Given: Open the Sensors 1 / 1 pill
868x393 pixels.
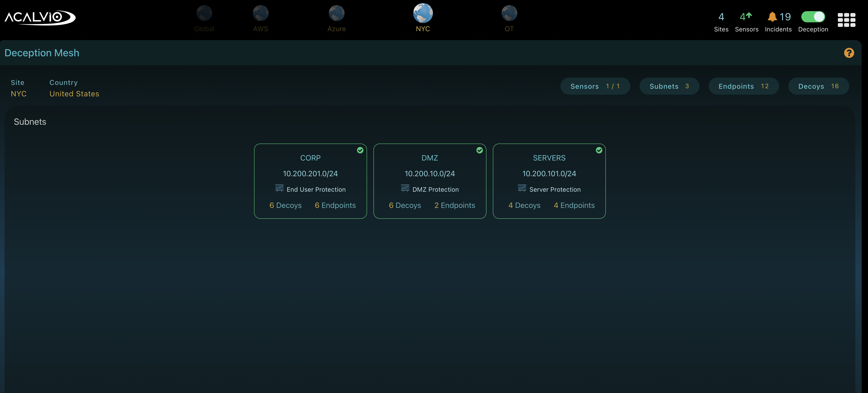Looking at the screenshot, I should 595,86.
